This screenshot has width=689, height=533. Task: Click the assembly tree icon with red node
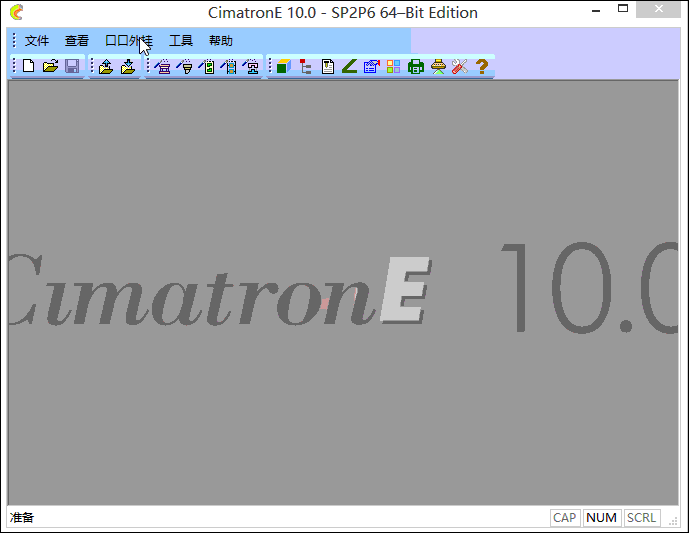pyautogui.click(x=305, y=66)
